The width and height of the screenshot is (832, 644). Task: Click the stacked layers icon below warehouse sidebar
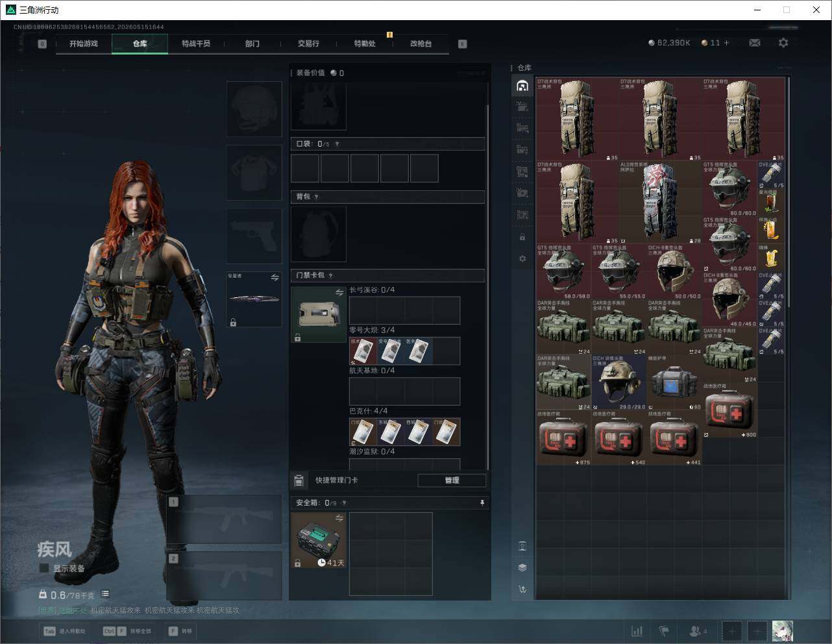tap(522, 567)
